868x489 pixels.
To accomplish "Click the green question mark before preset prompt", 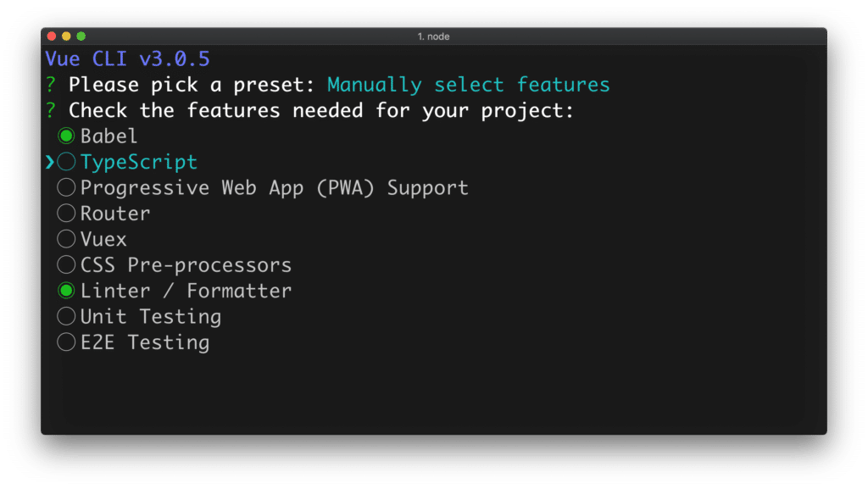I will coord(50,85).
